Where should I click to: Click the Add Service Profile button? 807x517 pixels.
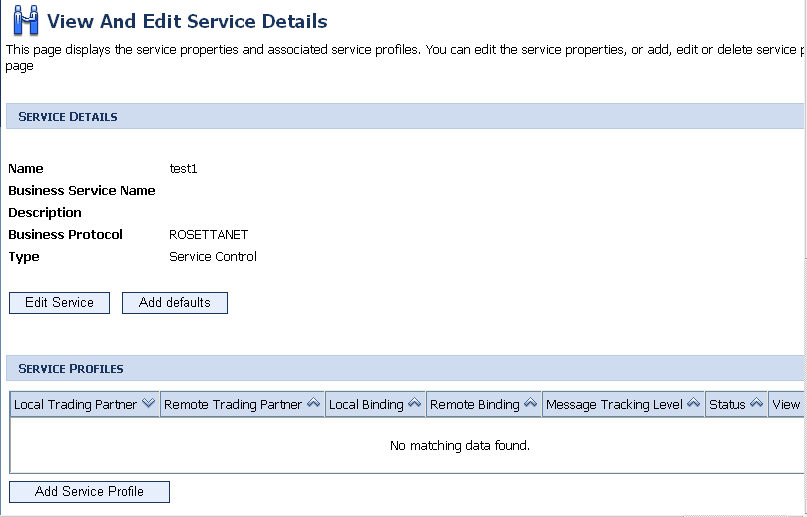coord(89,491)
